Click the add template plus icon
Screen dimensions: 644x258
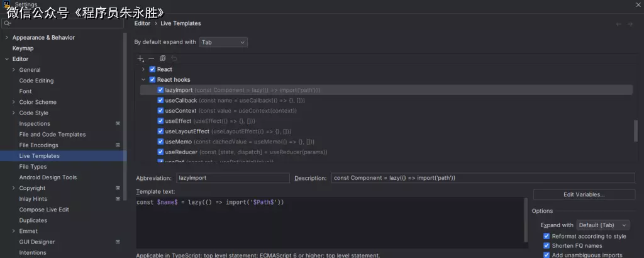point(140,59)
